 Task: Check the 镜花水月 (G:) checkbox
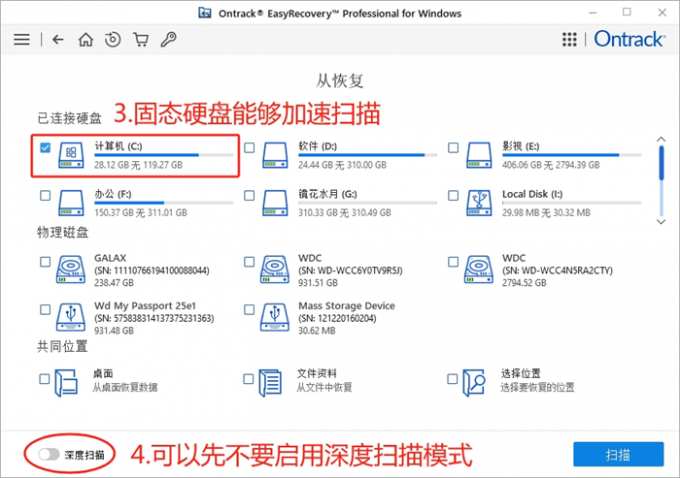coord(249,196)
